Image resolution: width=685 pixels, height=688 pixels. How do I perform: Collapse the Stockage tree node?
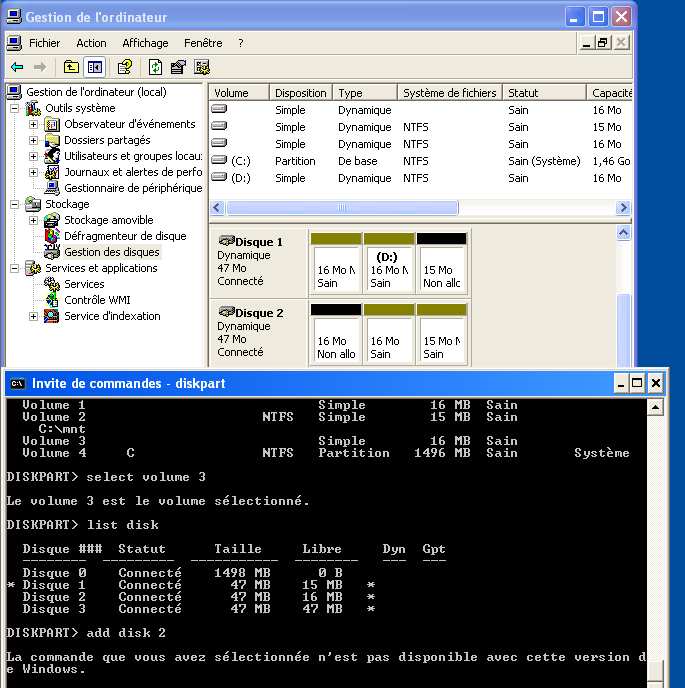[x=14, y=204]
